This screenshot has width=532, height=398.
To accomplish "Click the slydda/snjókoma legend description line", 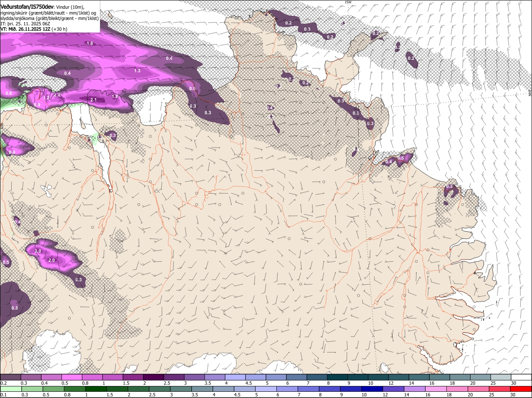I will (x=49, y=18).
